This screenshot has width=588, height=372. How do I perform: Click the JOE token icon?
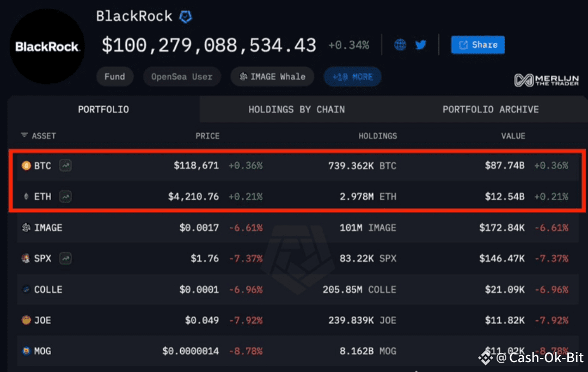pyautogui.click(x=26, y=320)
